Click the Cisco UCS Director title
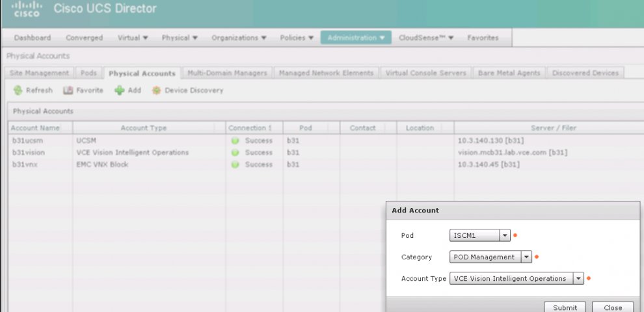This screenshot has width=644, height=312. (x=105, y=8)
